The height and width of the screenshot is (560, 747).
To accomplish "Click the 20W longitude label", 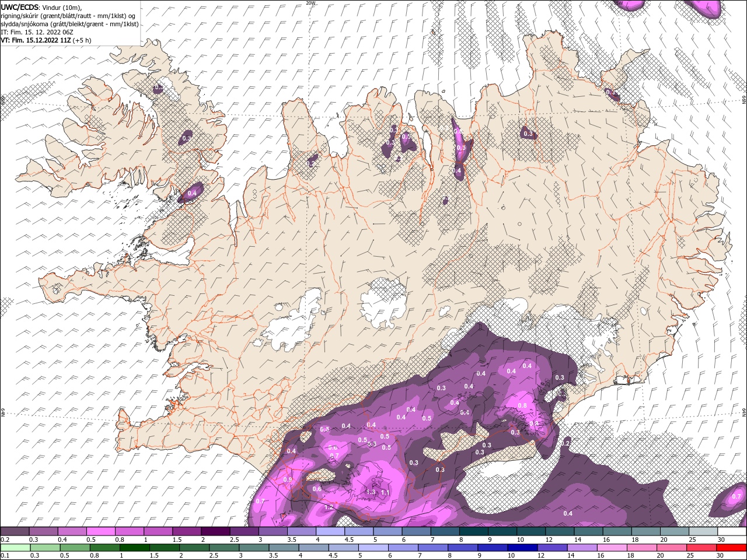I will click(x=310, y=3).
